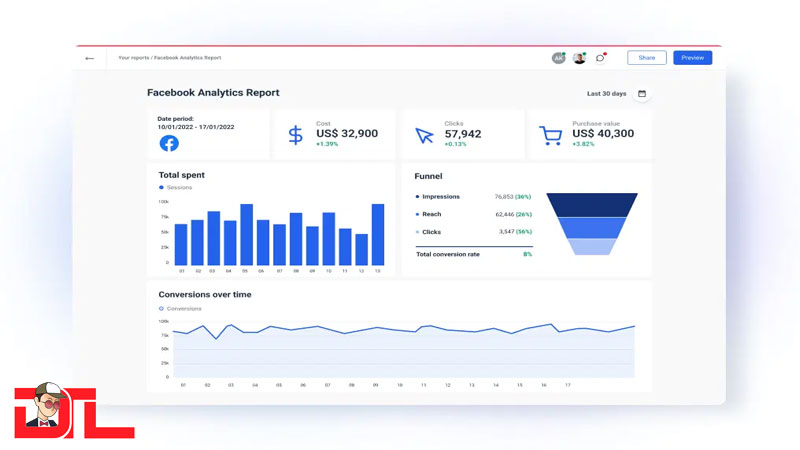The width and height of the screenshot is (800, 450).
Task: Click the Total conversion rate label
Action: 448,254
